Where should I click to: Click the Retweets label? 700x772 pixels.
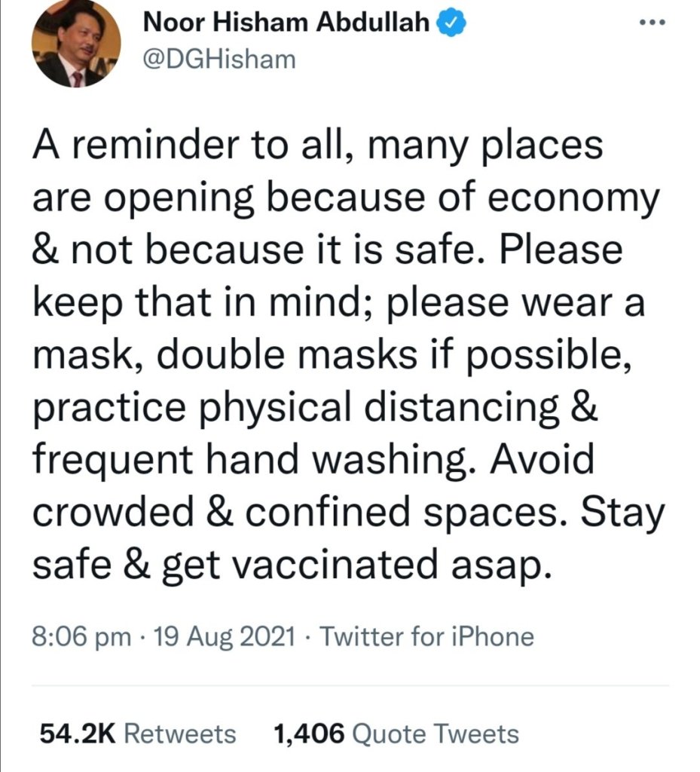click(x=179, y=733)
